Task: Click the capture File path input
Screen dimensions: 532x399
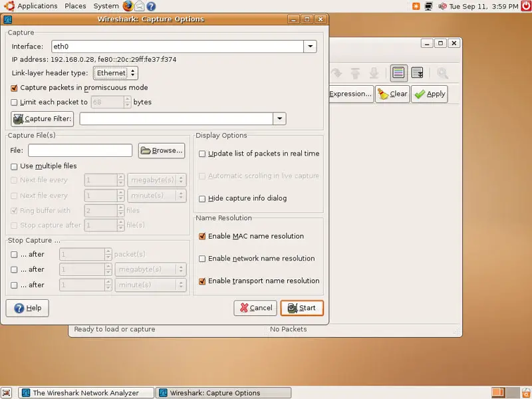Action: [x=80, y=151]
